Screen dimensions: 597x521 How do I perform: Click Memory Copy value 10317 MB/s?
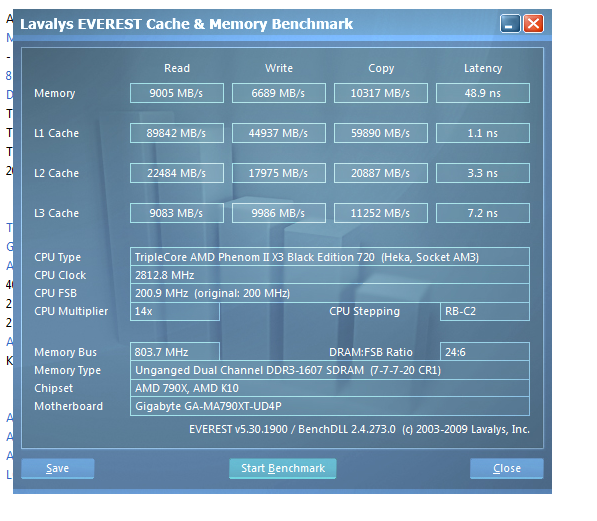pos(381,93)
